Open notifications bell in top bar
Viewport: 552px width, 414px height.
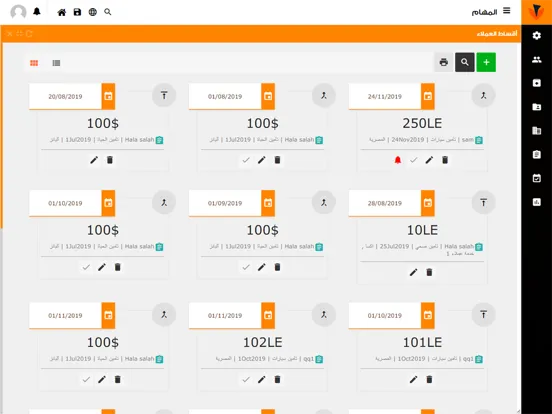point(37,12)
